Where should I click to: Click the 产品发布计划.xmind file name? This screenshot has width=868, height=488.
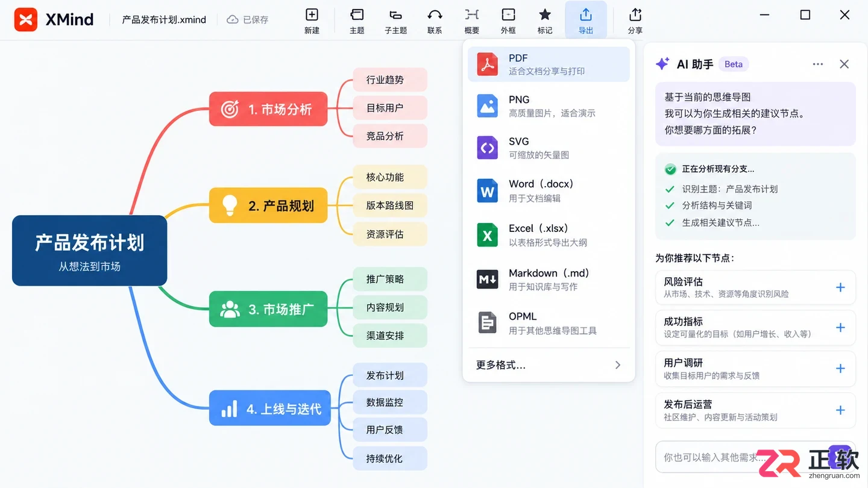(164, 20)
